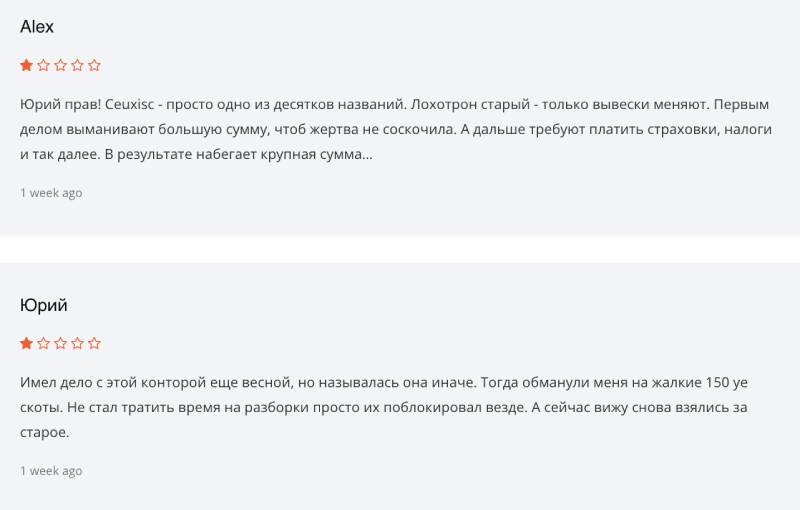This screenshot has height=510, width=800.
Task: Click the fifth star in Юрий's rating
Action: (x=95, y=344)
